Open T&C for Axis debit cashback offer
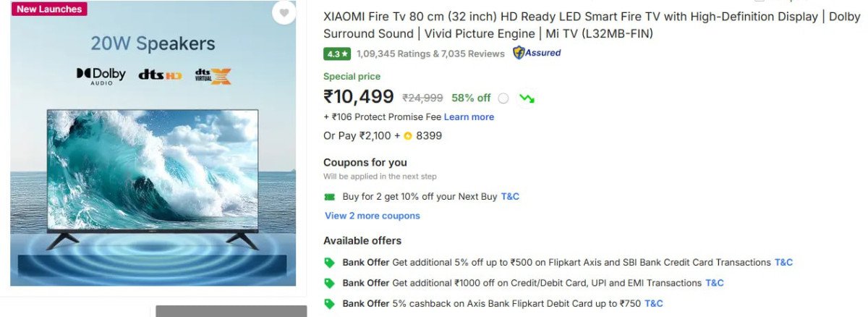Image resolution: width=868 pixels, height=317 pixels. [654, 304]
